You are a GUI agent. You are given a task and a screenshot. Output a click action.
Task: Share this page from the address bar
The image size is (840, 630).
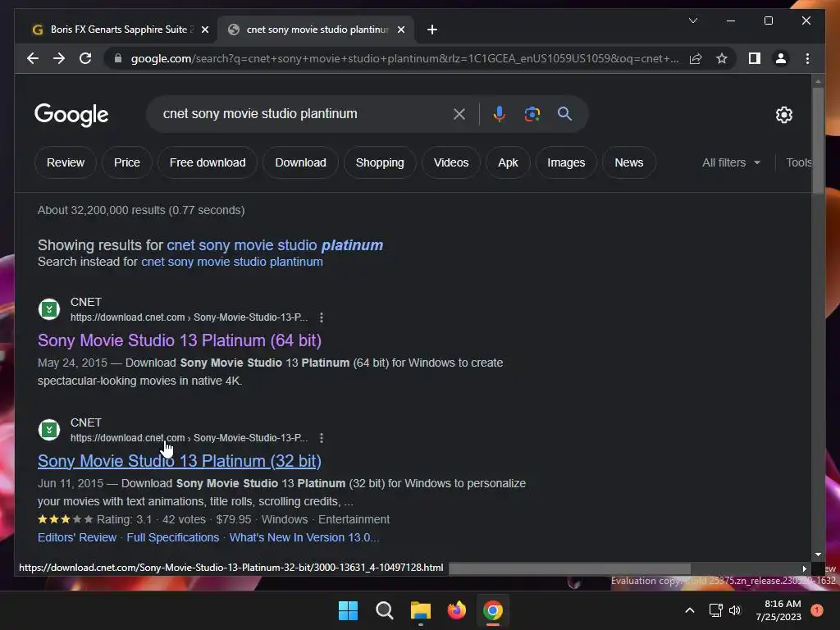[696, 58]
